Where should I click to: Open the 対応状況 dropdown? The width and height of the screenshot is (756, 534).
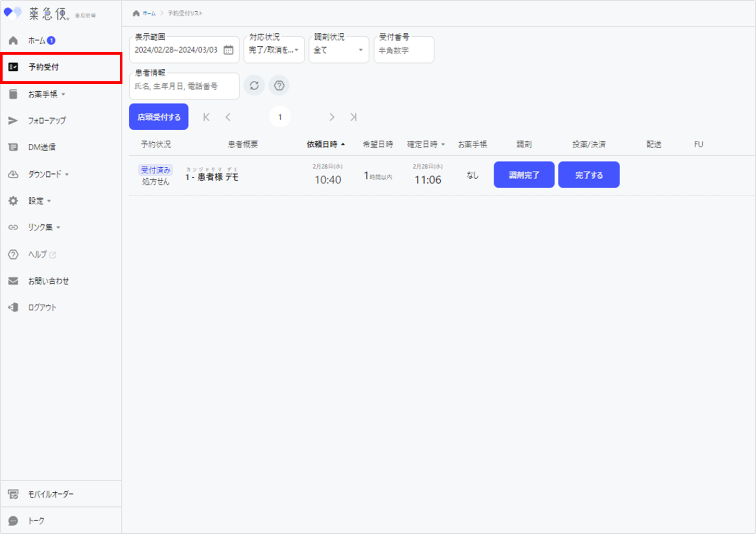pos(274,50)
